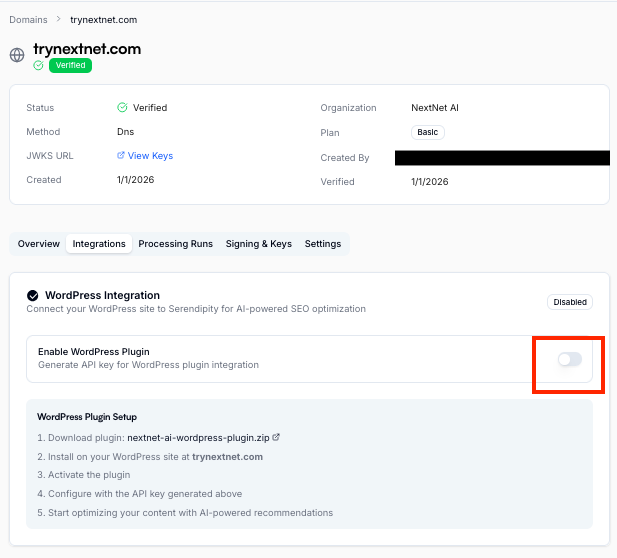This screenshot has width=617, height=558.
Task: Click the Verified date 1/1/2026
Action: click(430, 182)
